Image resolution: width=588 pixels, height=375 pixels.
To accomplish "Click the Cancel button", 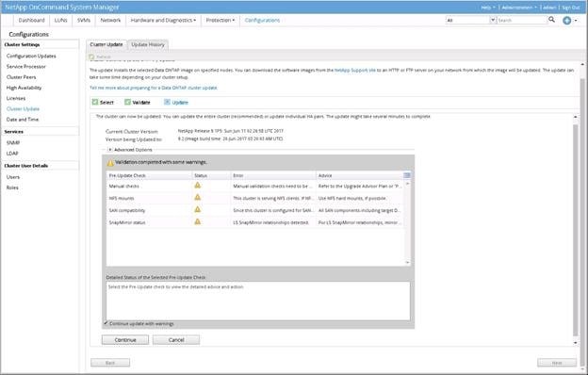I will pyautogui.click(x=176, y=340).
